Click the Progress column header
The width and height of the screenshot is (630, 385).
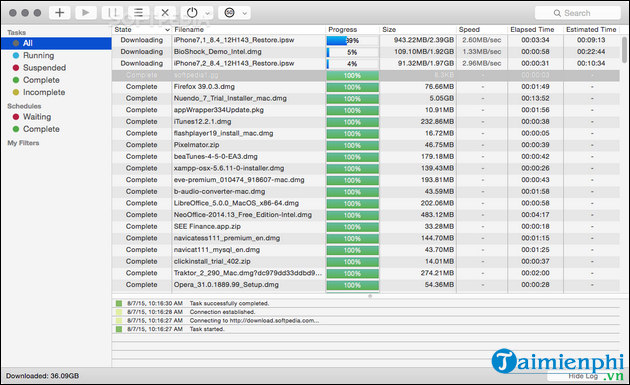click(352, 29)
